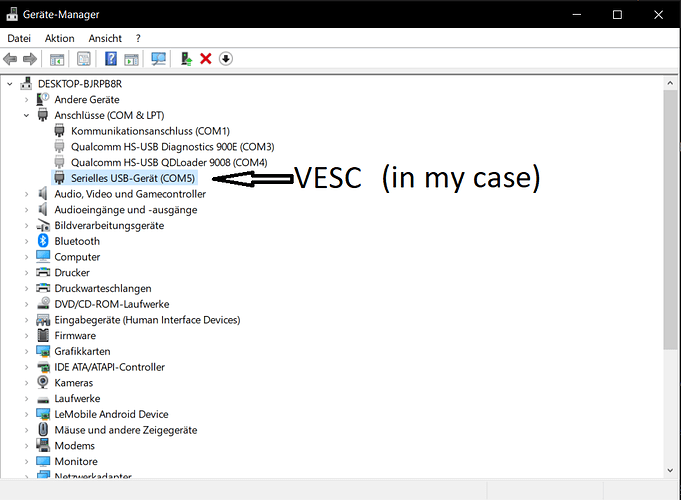Click the Grafikkarten display adapter icon
The height and width of the screenshot is (500, 681).
(43, 351)
